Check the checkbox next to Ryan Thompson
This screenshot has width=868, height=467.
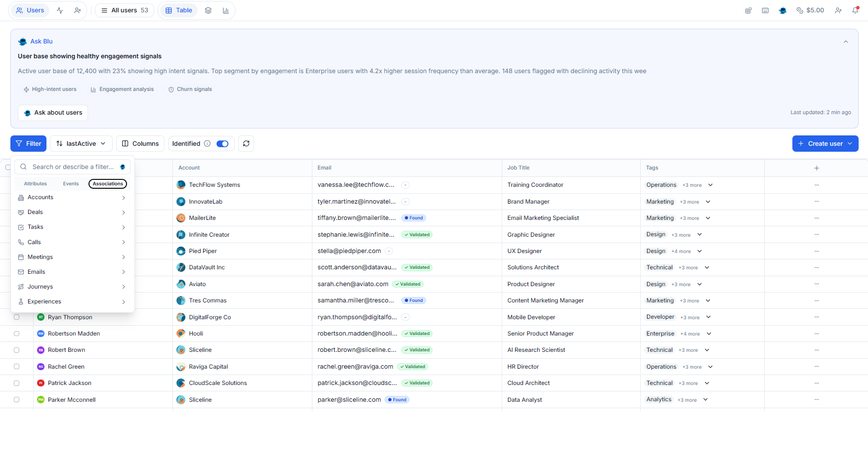coord(17,317)
